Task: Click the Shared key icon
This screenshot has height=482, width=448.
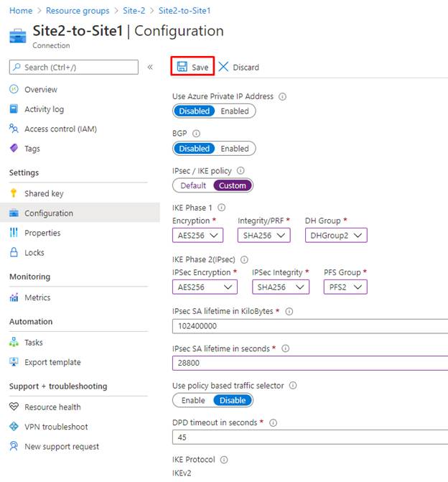Action: pos(14,193)
